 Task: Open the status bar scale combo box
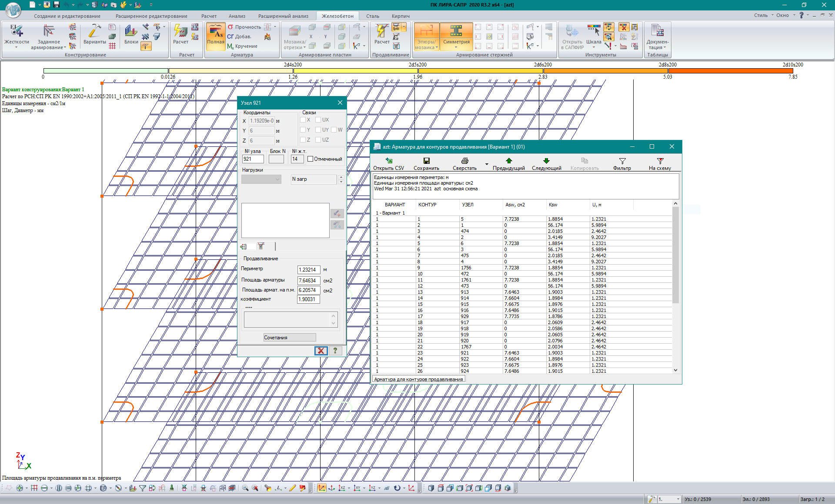tap(678, 500)
